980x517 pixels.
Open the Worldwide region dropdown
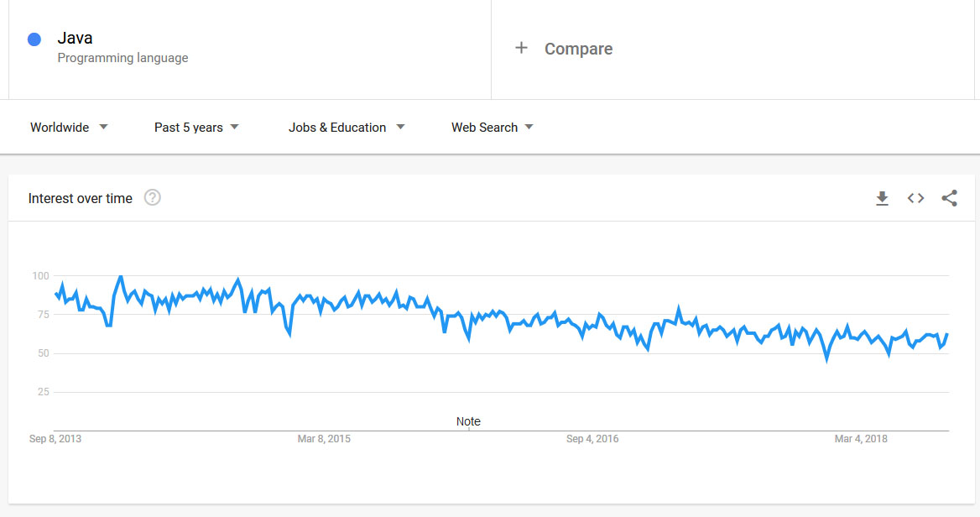click(x=69, y=128)
